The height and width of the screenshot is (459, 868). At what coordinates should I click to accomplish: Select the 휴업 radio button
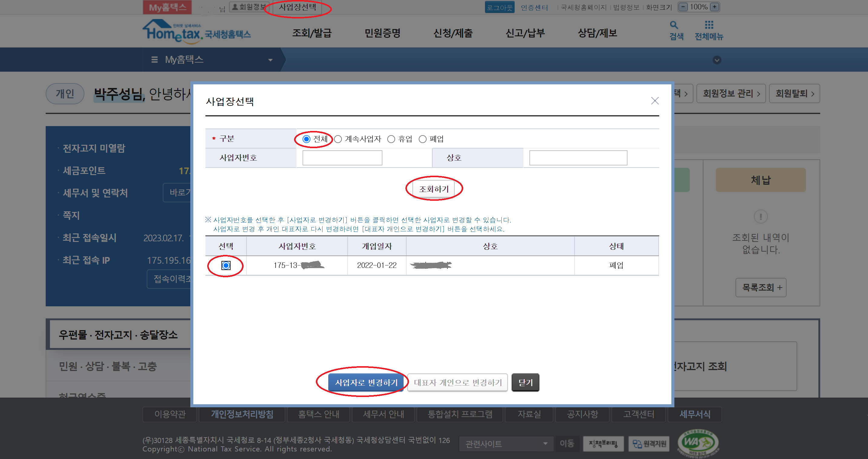391,139
